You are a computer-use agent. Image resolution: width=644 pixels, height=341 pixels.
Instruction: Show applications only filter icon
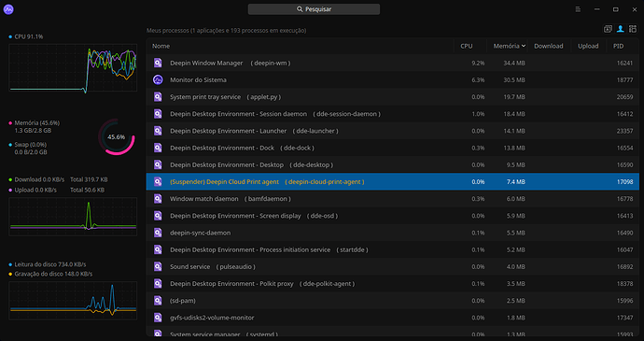608,29
